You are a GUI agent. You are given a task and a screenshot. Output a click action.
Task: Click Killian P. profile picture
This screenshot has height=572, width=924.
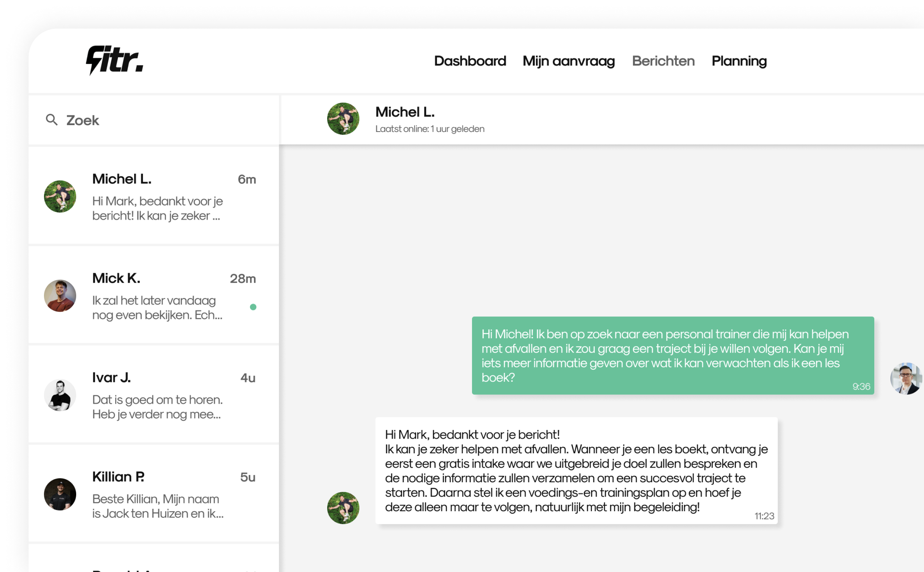(x=60, y=494)
